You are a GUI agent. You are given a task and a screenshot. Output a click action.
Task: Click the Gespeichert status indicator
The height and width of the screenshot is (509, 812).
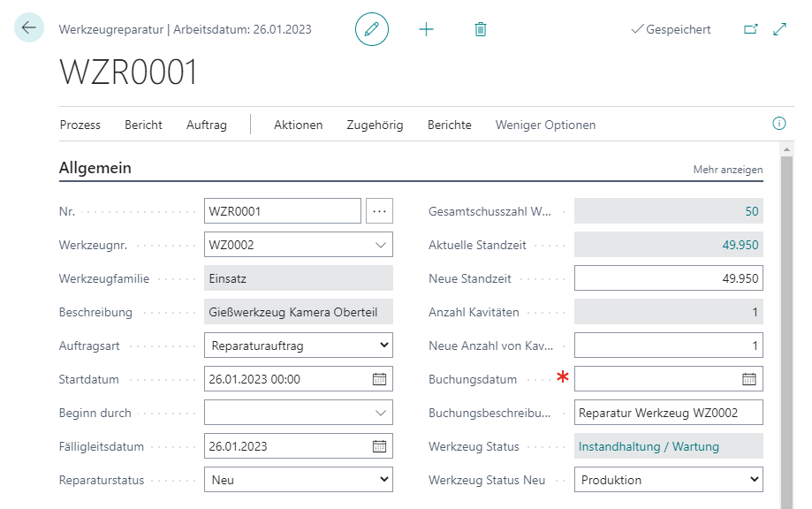[671, 29]
